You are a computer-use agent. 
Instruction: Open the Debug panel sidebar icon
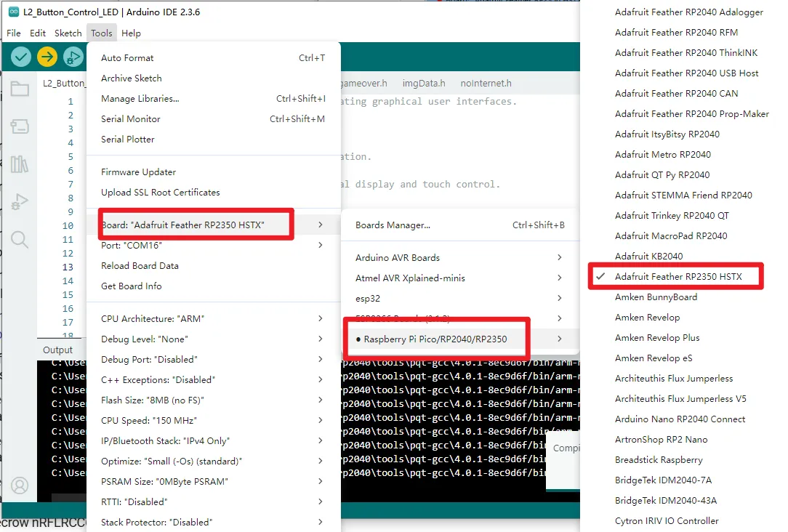[20, 201]
